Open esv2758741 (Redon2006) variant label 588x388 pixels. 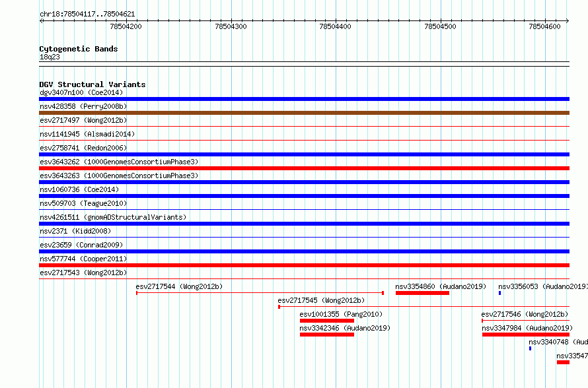[83, 148]
